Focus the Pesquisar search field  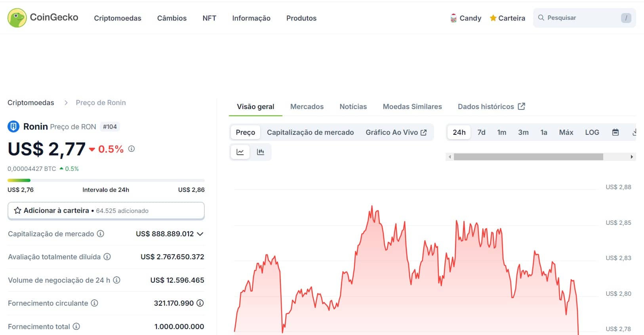(585, 18)
